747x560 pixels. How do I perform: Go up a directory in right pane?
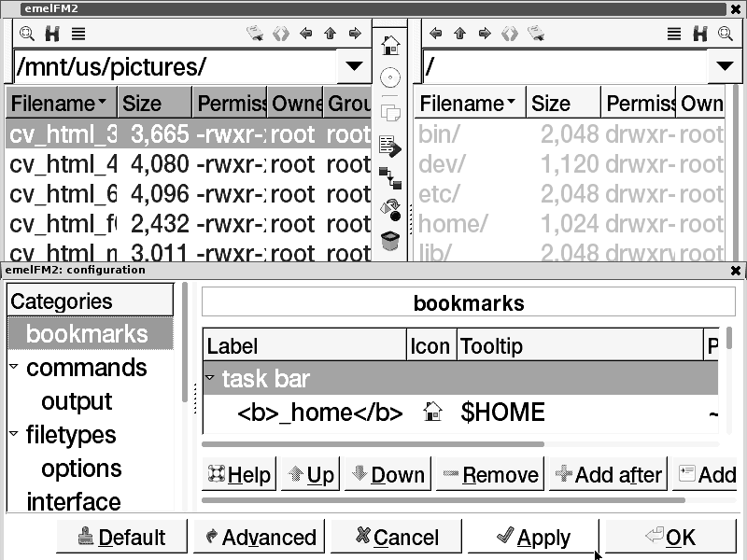pos(459,34)
